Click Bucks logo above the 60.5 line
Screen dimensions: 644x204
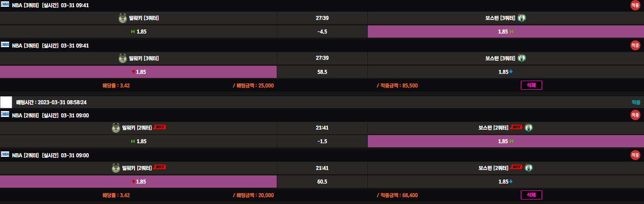click(x=116, y=168)
